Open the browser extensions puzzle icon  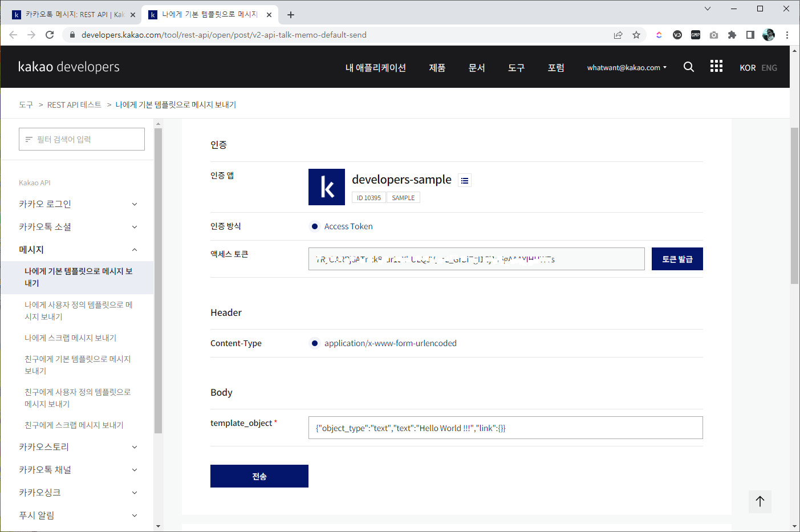[732, 35]
